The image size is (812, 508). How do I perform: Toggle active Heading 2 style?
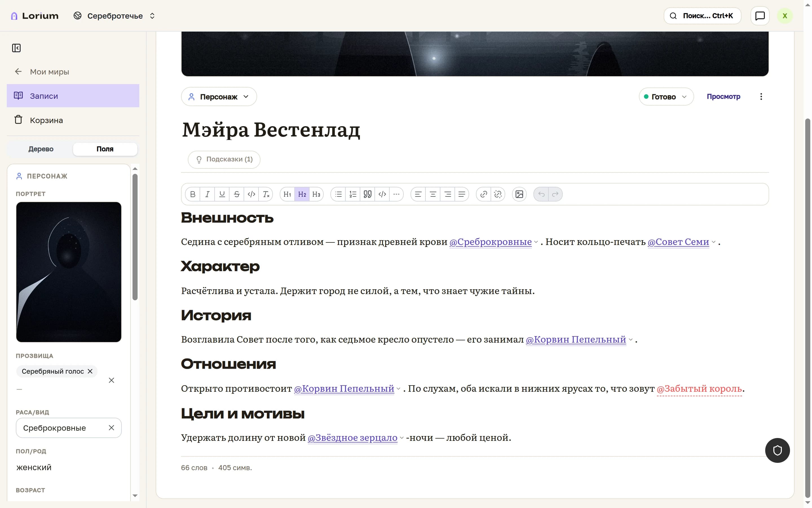pos(302,194)
